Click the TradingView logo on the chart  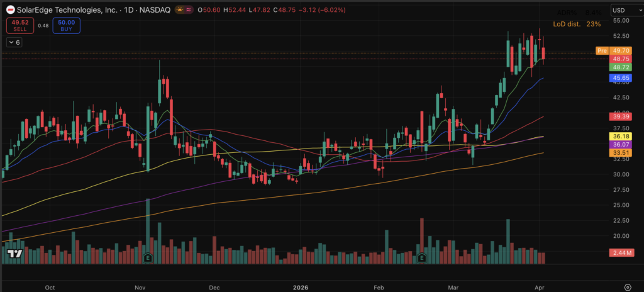click(13, 254)
